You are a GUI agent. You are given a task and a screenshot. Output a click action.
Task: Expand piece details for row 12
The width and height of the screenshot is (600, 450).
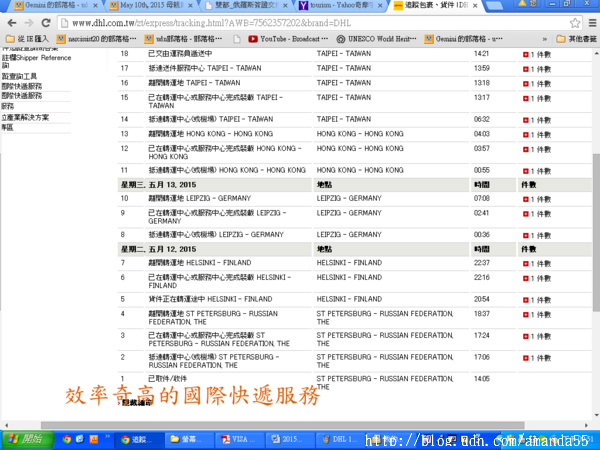click(525, 149)
